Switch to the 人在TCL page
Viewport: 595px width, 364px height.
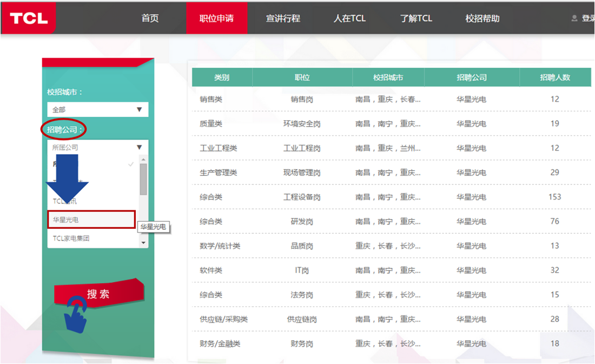click(x=349, y=18)
